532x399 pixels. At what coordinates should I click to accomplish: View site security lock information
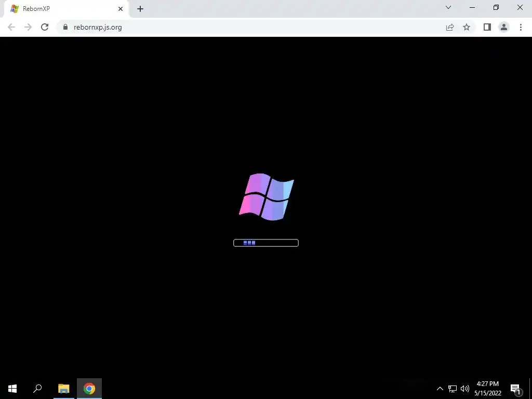click(65, 27)
